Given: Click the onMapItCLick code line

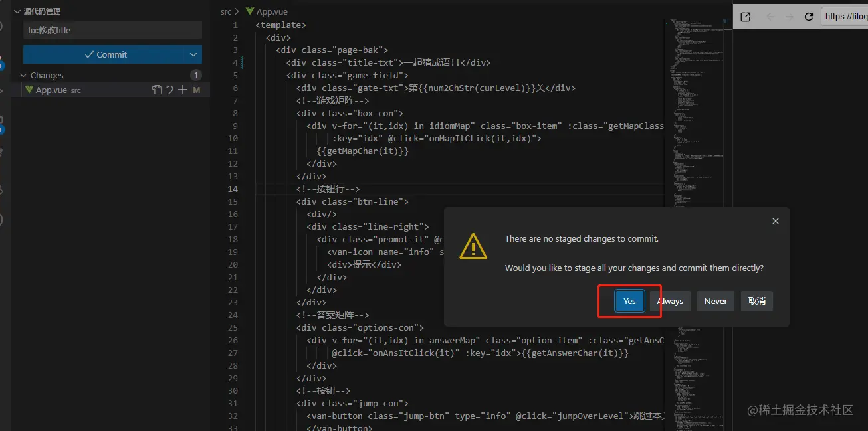Looking at the screenshot, I should pos(437,138).
